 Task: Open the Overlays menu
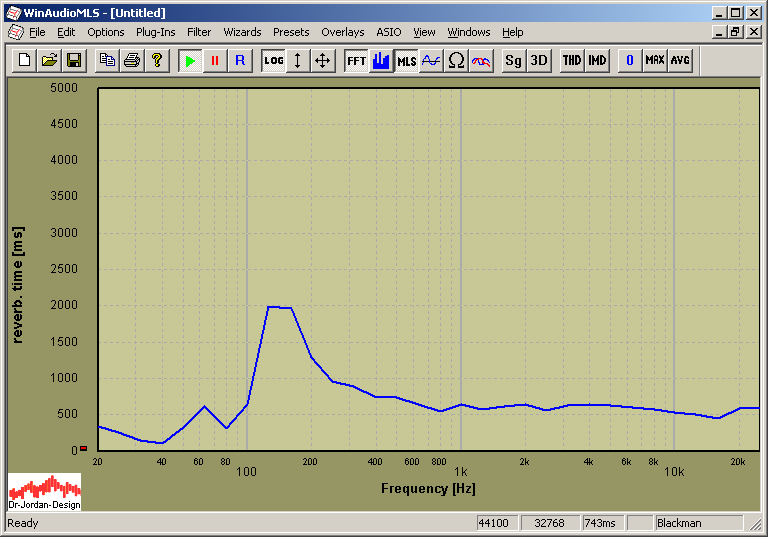point(342,32)
